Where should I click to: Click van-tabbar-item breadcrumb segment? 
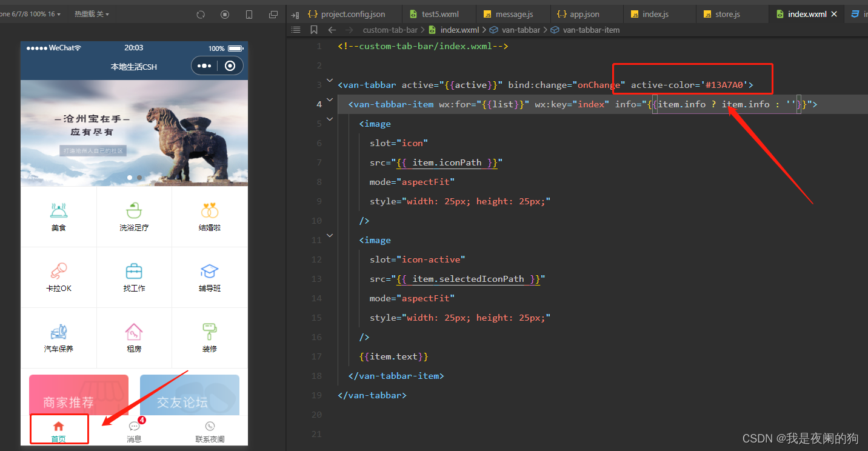tap(591, 30)
